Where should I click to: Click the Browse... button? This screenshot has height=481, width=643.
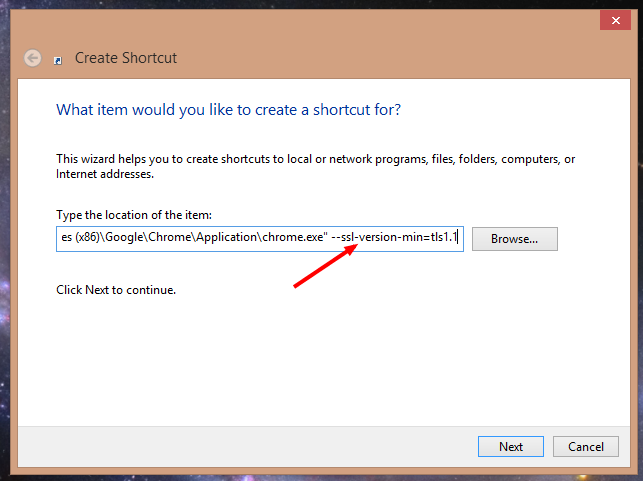pos(514,239)
